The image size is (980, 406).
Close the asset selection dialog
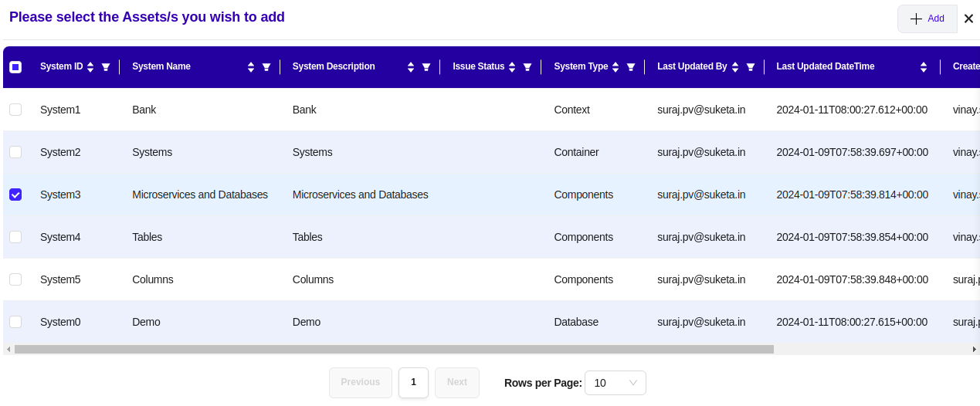pyautogui.click(x=968, y=19)
